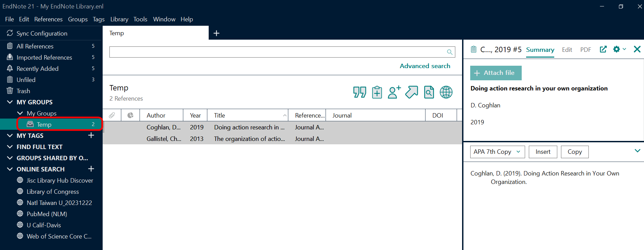Click the clipboard icon beside C..., 2019 #5
The width and height of the screenshot is (644, 250).
click(474, 49)
